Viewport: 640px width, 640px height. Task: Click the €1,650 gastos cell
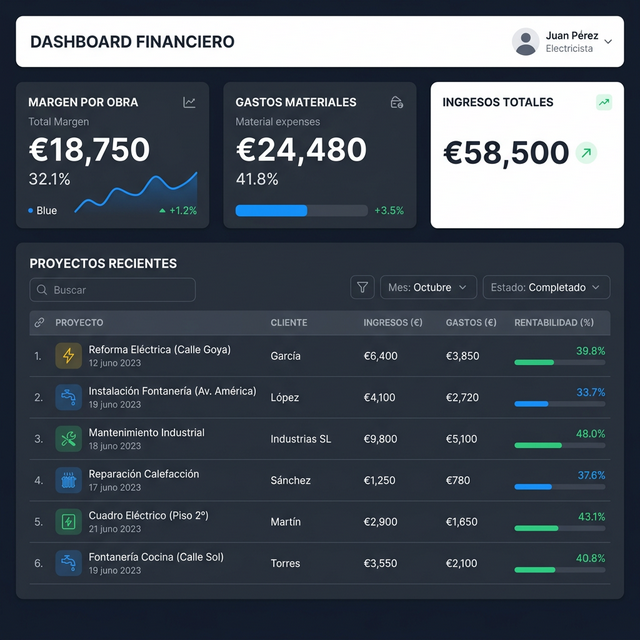462,522
